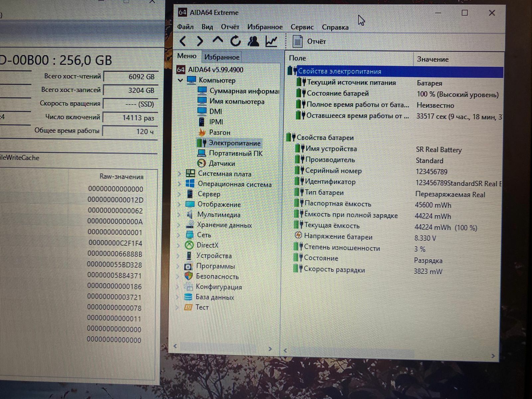Screen dimensions: 532x399
Task: Switch to the Меню tab
Action: click(x=187, y=56)
